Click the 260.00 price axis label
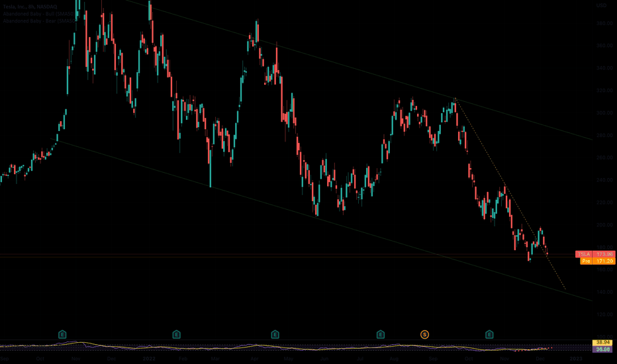The width and height of the screenshot is (617, 364). pos(604,158)
